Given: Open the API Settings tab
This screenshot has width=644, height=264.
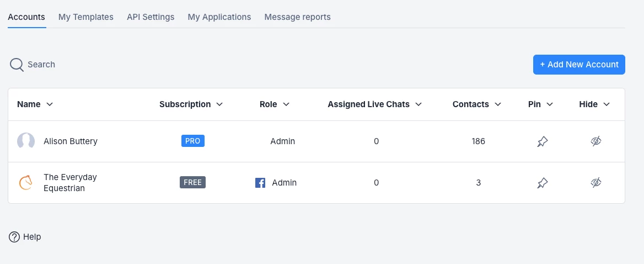Looking at the screenshot, I should coord(151,17).
